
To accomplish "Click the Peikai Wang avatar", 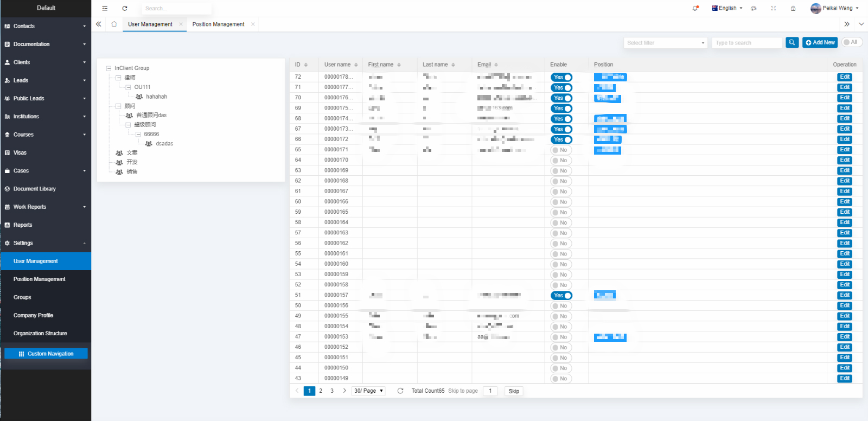I will point(815,8).
